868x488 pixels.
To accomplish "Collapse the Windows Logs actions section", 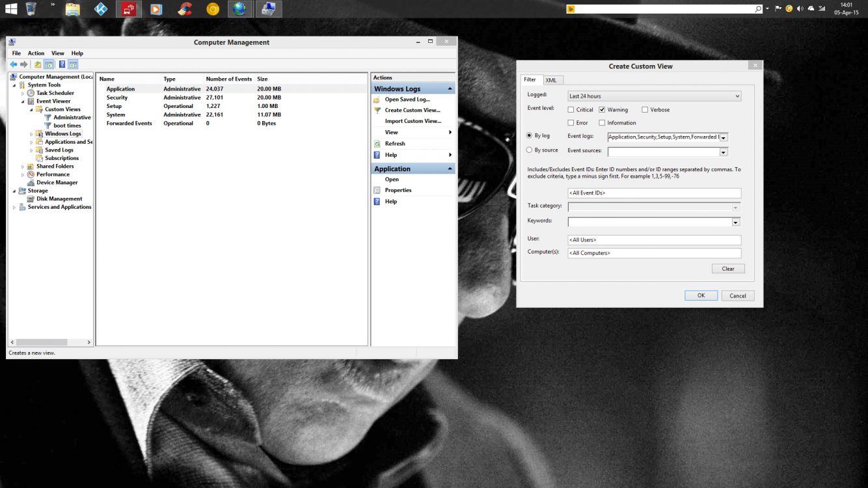I will click(449, 88).
